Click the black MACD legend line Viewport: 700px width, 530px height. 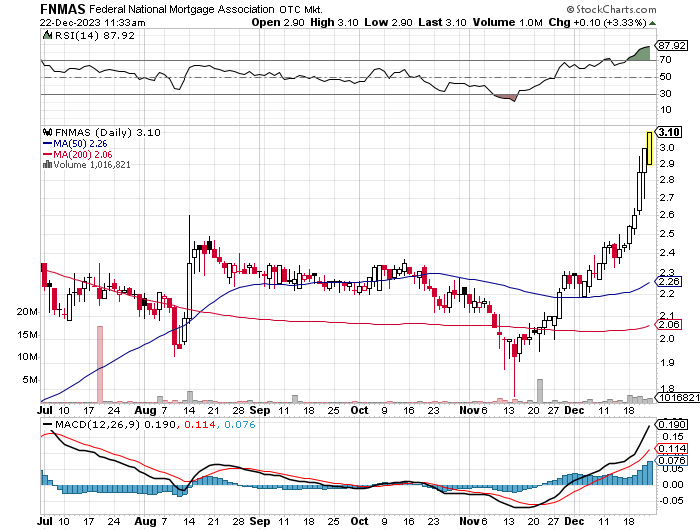pyautogui.click(x=48, y=424)
